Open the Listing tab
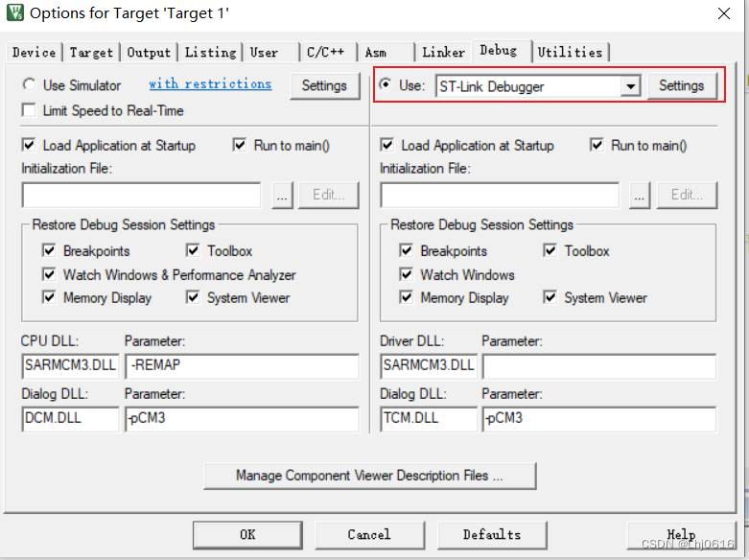Viewport: 749px width, 560px height. pyautogui.click(x=210, y=52)
